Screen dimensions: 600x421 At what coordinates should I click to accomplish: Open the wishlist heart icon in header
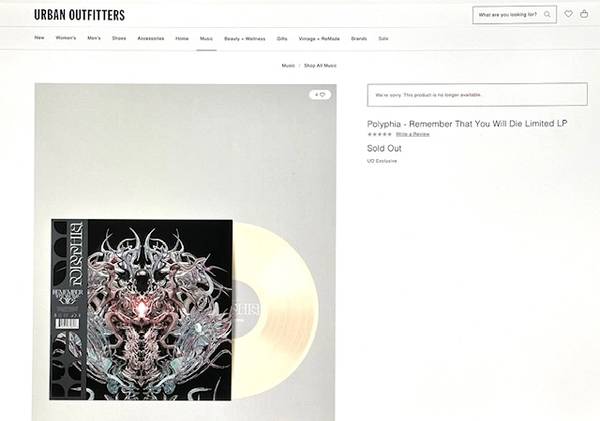coord(568,14)
